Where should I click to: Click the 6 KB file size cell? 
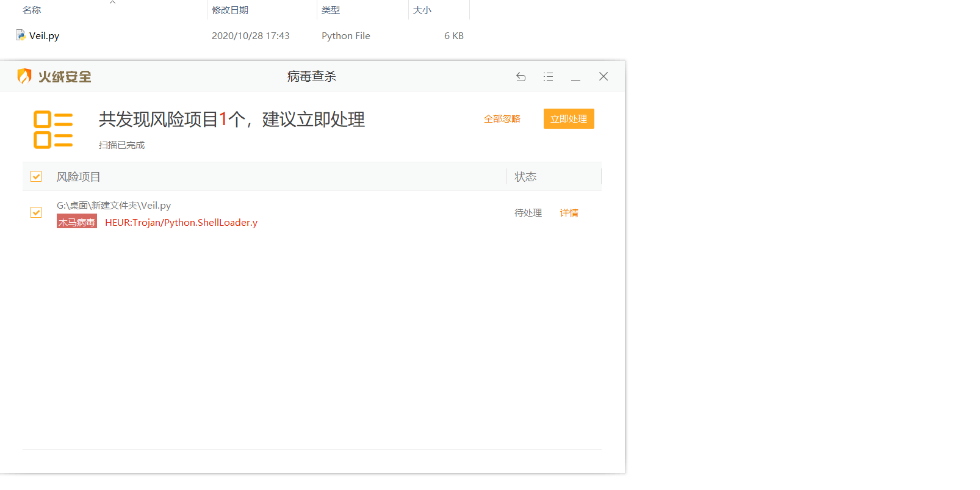coord(454,36)
